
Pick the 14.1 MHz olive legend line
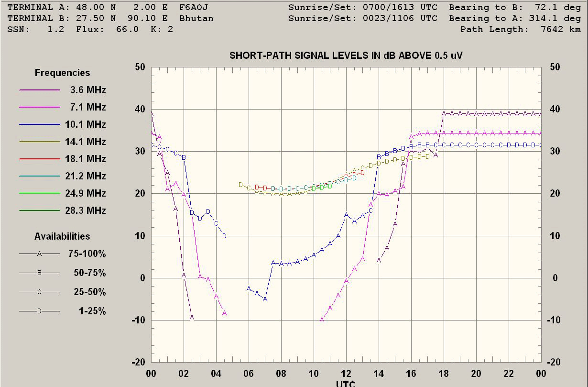click(40, 142)
